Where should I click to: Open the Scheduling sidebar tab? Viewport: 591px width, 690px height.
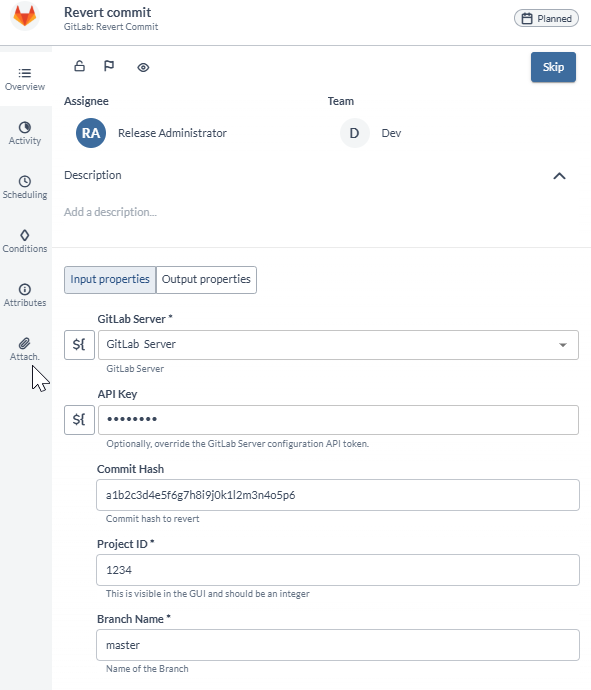(x=25, y=187)
